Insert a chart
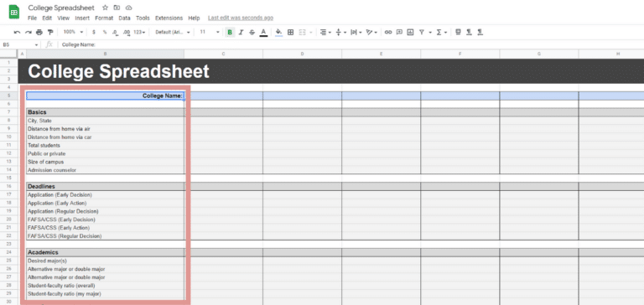The image size is (644, 305). [x=410, y=32]
